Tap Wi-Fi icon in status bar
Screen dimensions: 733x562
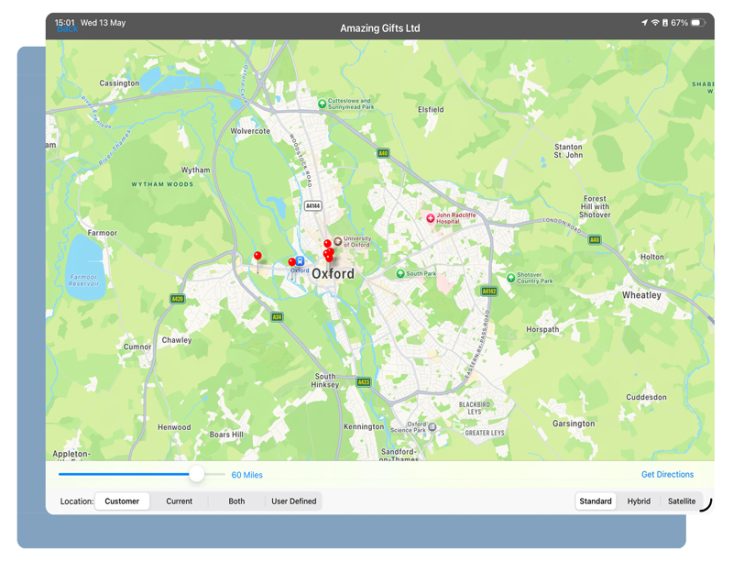click(655, 22)
